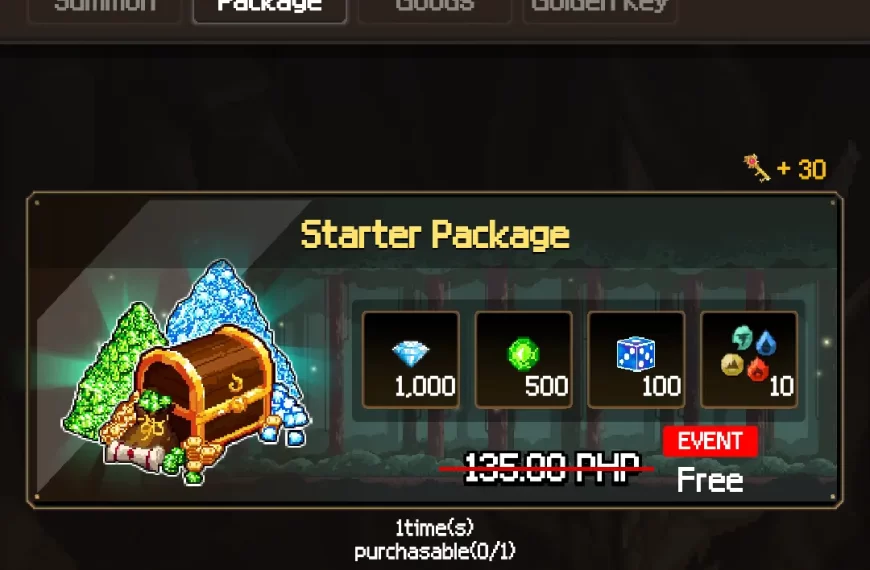The height and width of the screenshot is (570, 870).
Task: Tap the elemental stones 10 tile
Action: (750, 360)
